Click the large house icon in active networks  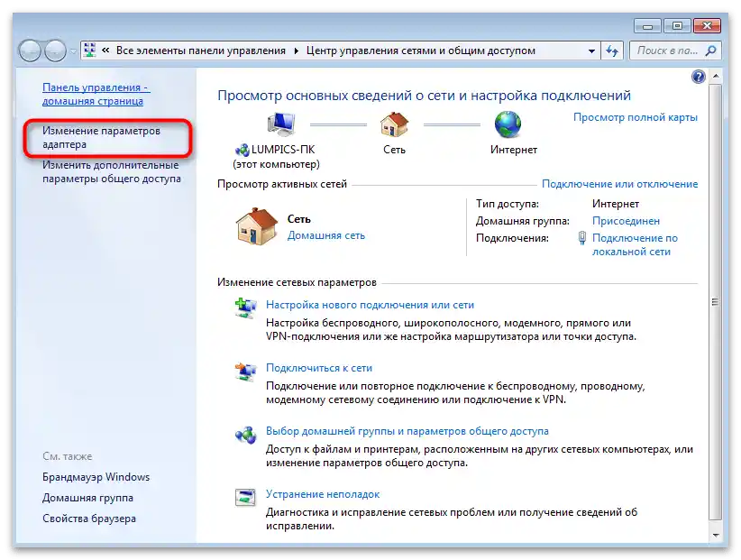tap(257, 226)
